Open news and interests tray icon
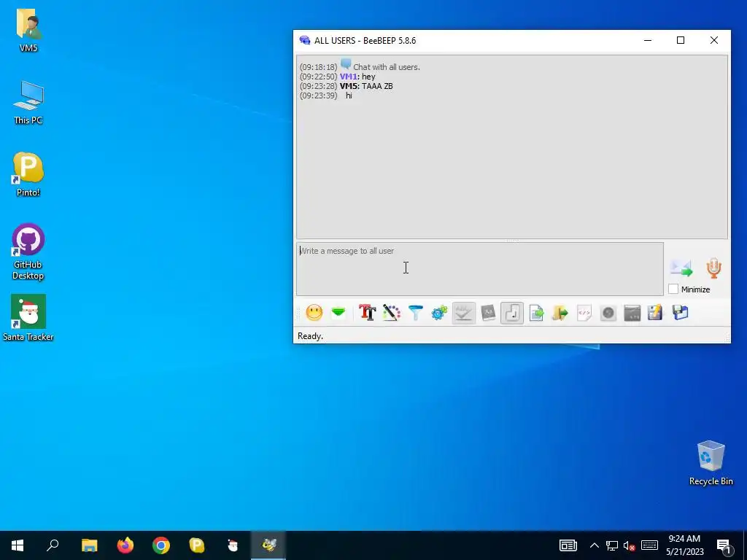747x560 pixels. tap(568, 545)
